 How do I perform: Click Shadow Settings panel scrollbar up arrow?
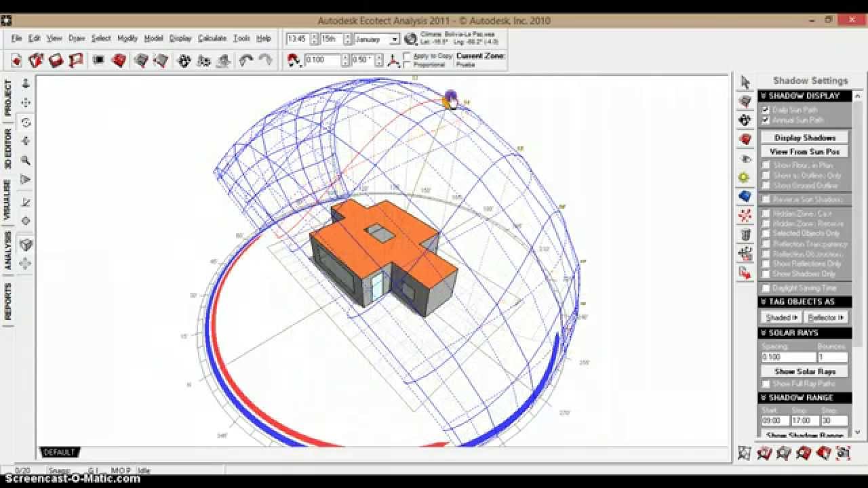tap(857, 96)
